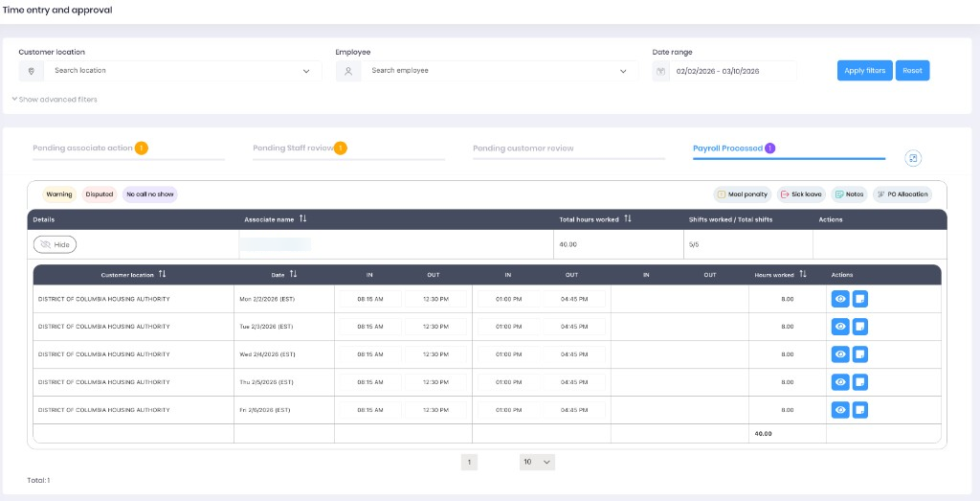The image size is (980, 501).
Task: Click the Reset button
Action: (x=912, y=71)
